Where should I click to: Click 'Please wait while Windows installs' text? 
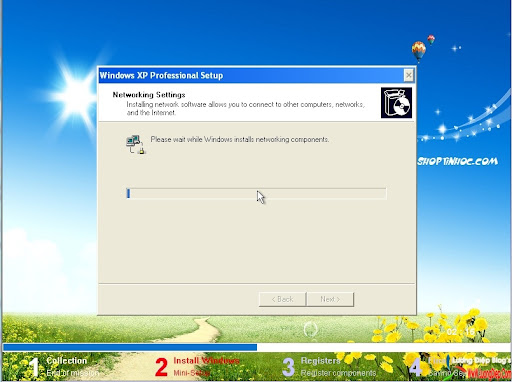240,139
